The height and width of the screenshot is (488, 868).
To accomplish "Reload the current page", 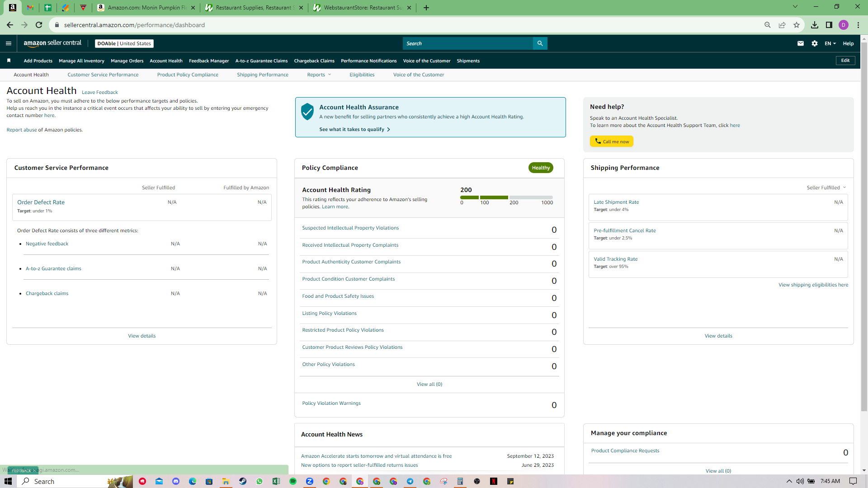I will [39, 25].
